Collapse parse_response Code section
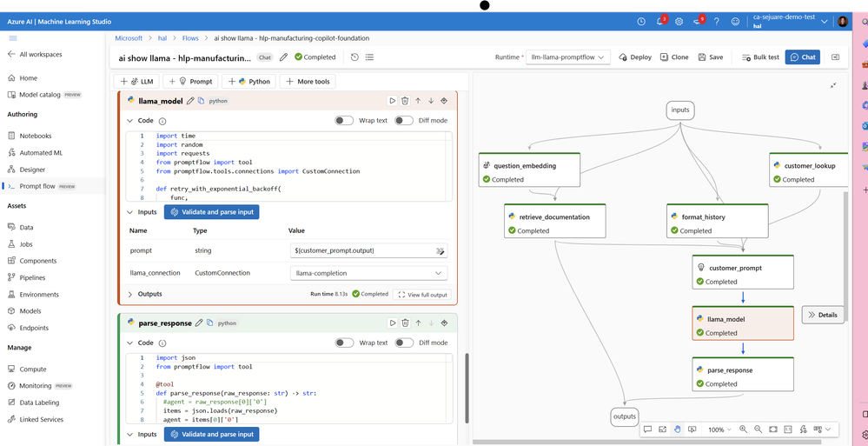This screenshot has height=446, width=868. pyautogui.click(x=130, y=343)
